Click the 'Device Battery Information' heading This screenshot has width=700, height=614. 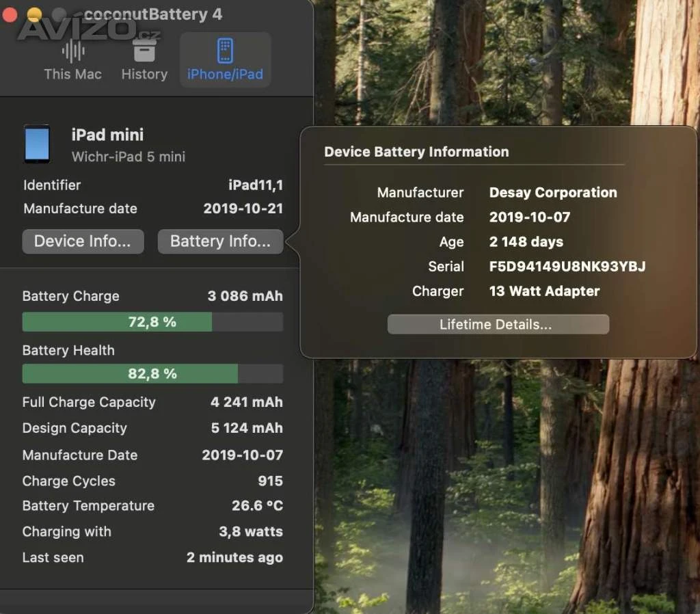pyautogui.click(x=416, y=152)
